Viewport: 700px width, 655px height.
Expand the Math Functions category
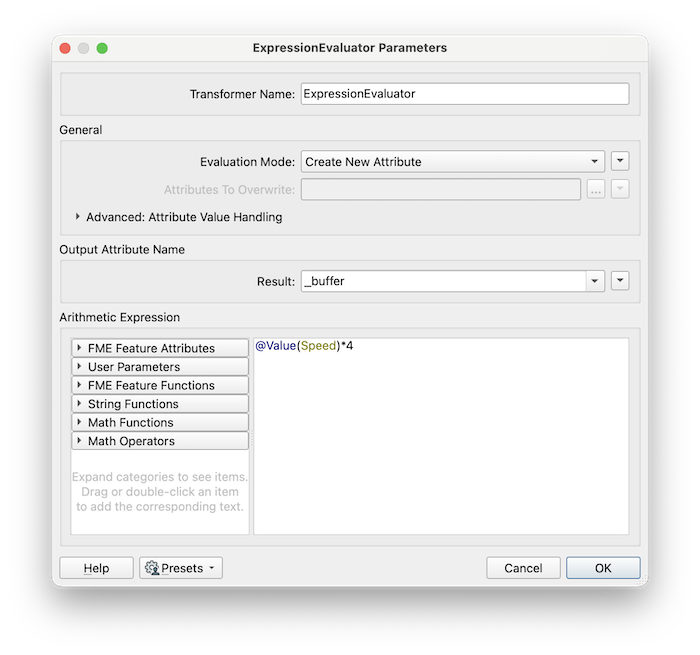160,422
